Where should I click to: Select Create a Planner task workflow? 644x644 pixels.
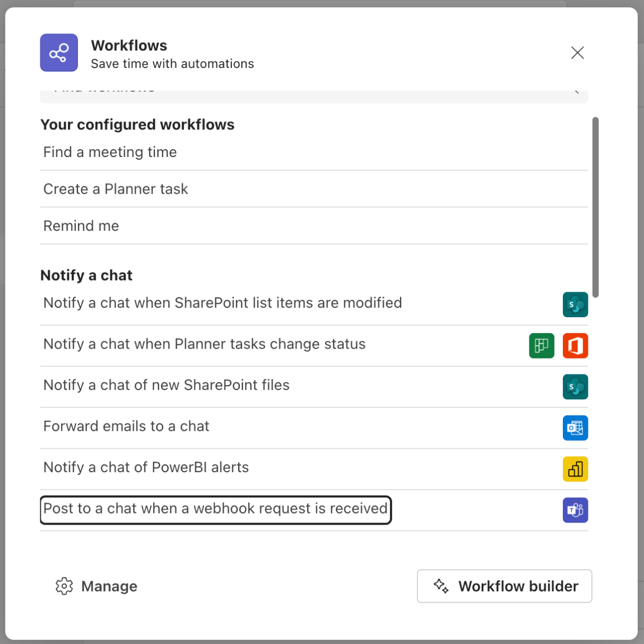[x=116, y=189]
